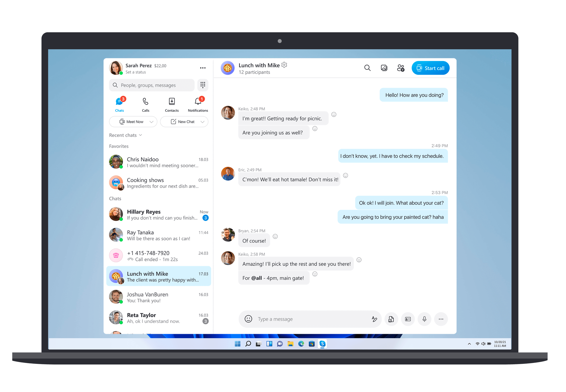Select the Chats tab

tap(120, 104)
